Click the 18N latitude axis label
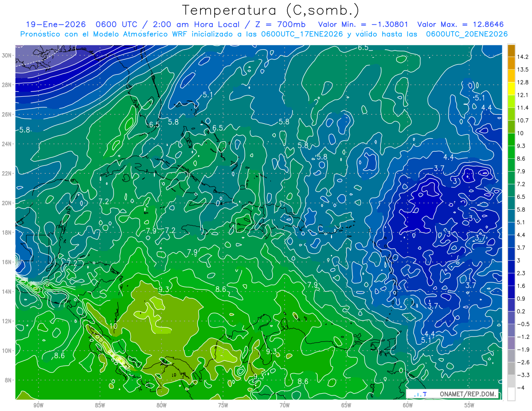Viewport: 532px width, 411px height. coord(7,232)
